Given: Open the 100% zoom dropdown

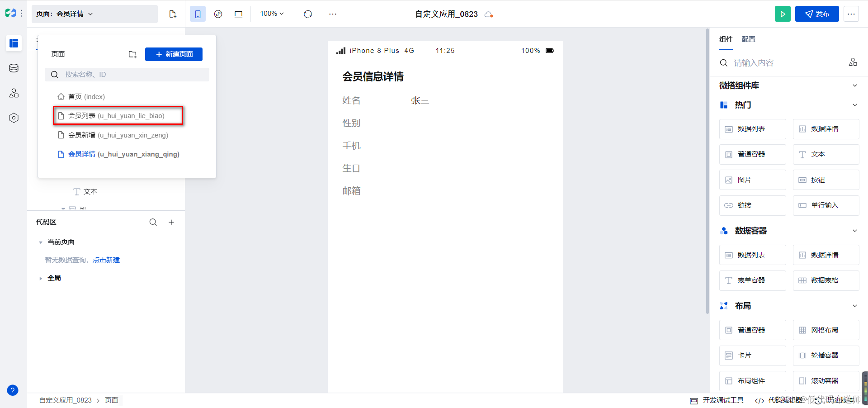Looking at the screenshot, I should pos(272,14).
